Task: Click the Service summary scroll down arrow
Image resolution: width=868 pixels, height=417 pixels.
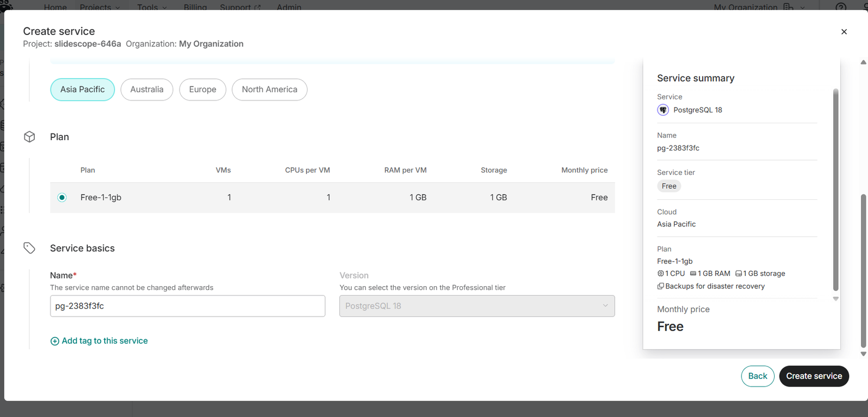Action: click(835, 299)
